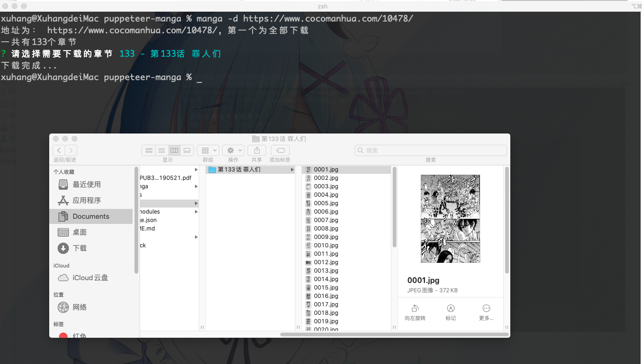Select file 0016.jpg
This screenshot has width=642, height=364.
346,296
